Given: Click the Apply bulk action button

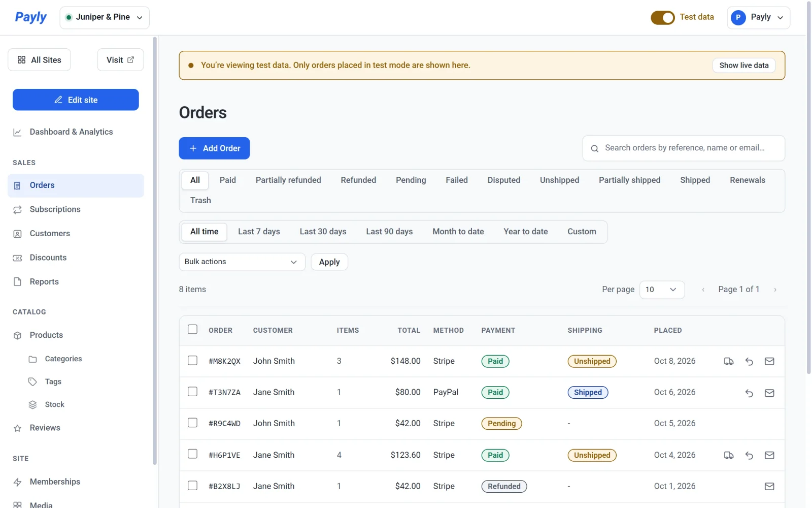Looking at the screenshot, I should 329,262.
